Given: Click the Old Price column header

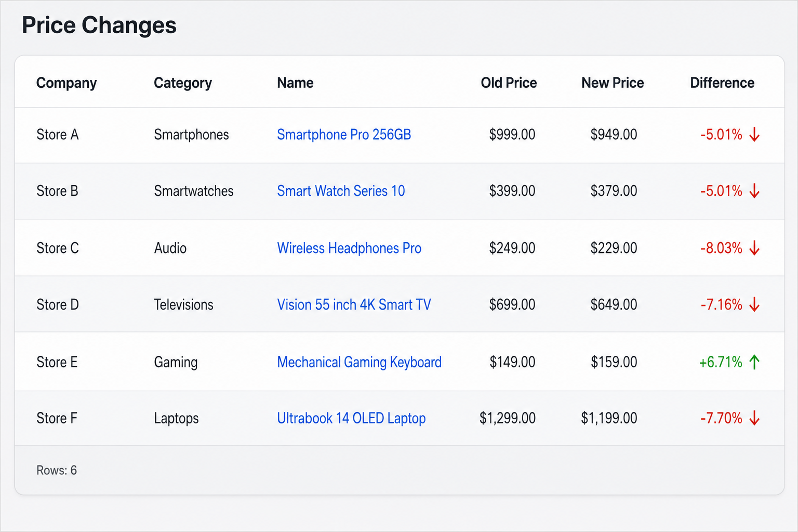Looking at the screenshot, I should pos(509,83).
